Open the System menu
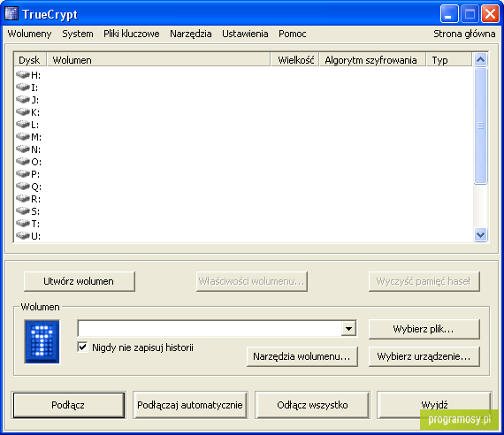 click(78, 34)
